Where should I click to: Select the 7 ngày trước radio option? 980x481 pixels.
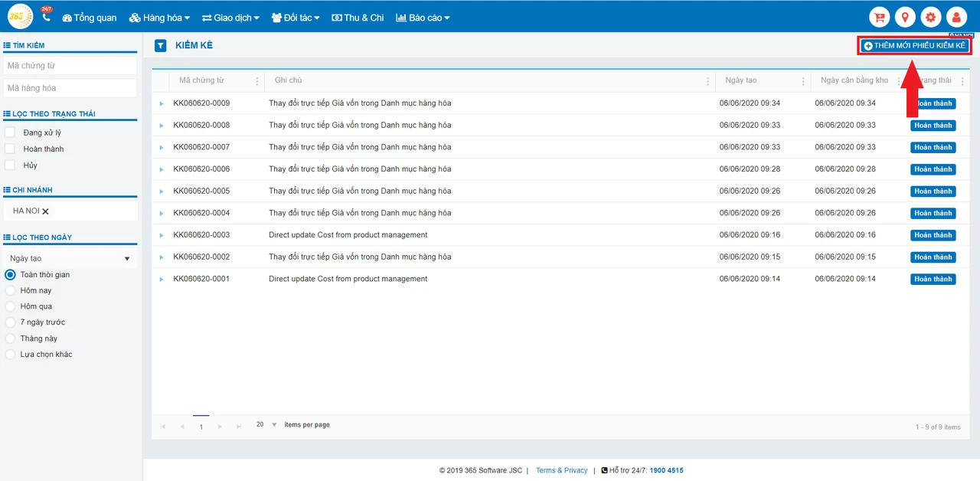(11, 322)
